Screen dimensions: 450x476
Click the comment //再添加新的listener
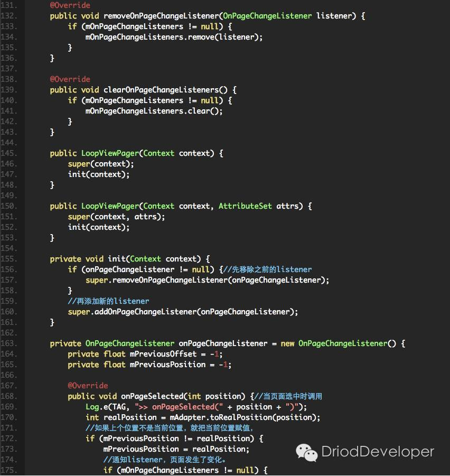pyautogui.click(x=108, y=301)
